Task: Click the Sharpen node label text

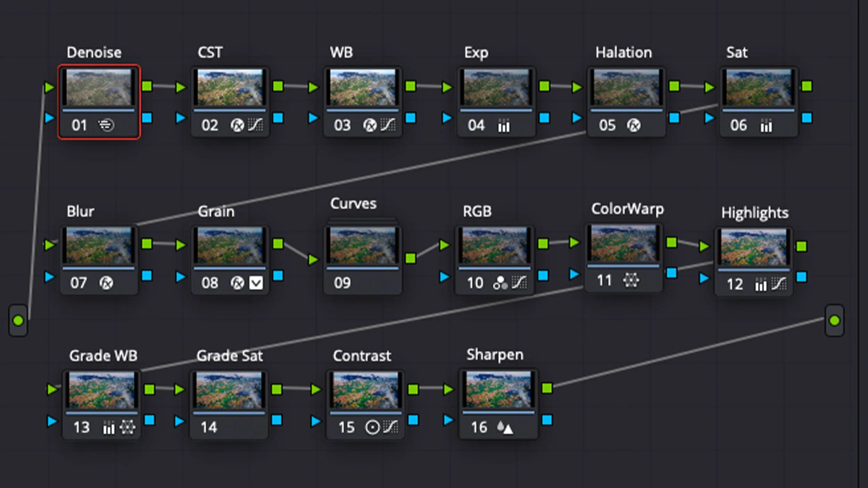Action: click(x=495, y=355)
